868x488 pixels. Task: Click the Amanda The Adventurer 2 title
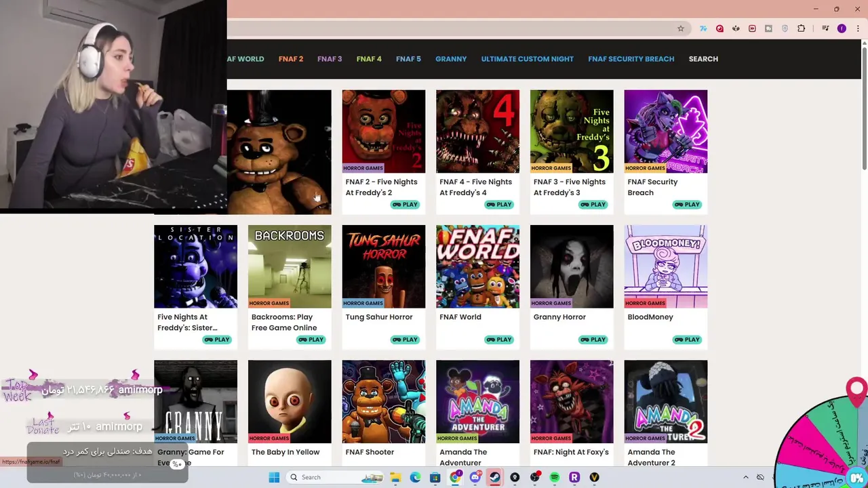coord(651,457)
